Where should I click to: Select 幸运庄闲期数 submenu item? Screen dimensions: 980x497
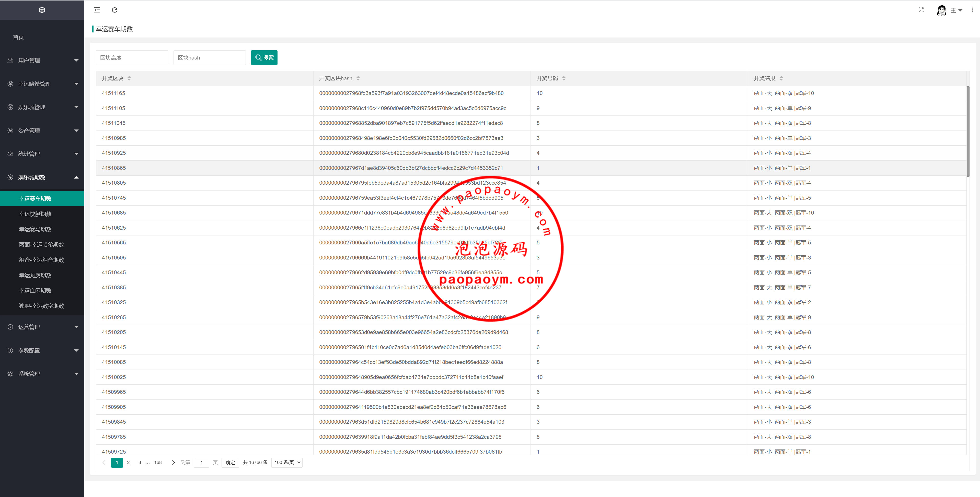tap(42, 291)
